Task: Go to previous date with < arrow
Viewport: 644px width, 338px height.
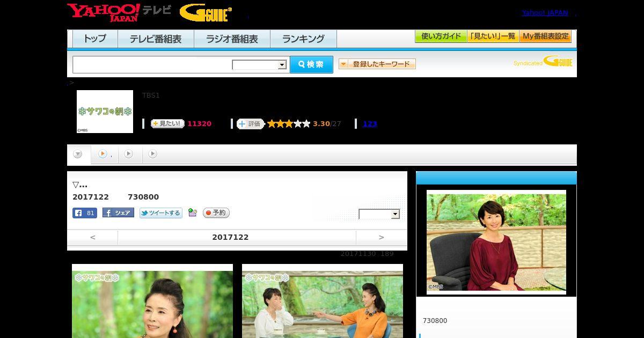Action: (93, 237)
